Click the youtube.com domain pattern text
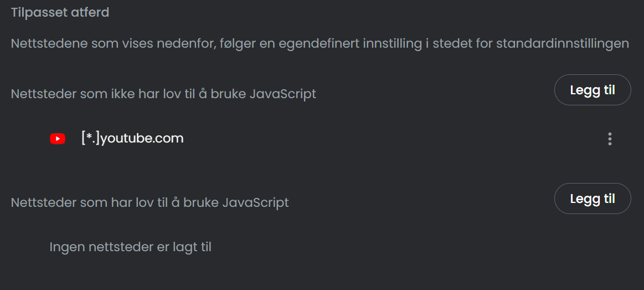Image resolution: width=644 pixels, height=290 pixels. coord(132,138)
